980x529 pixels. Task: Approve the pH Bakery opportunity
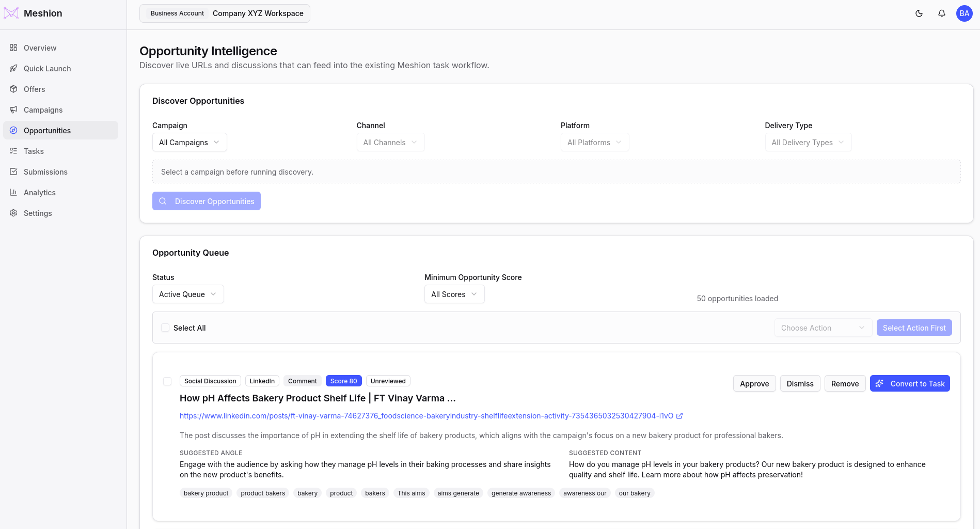(x=754, y=383)
